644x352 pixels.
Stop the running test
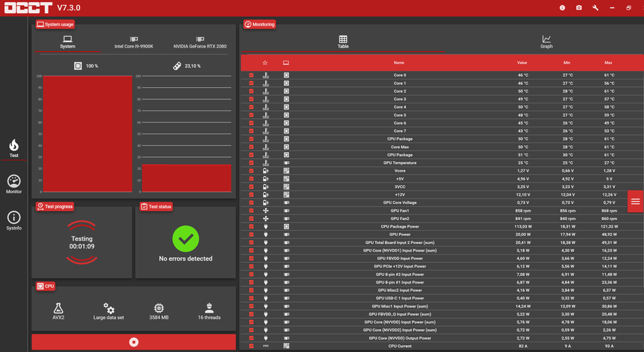click(134, 342)
